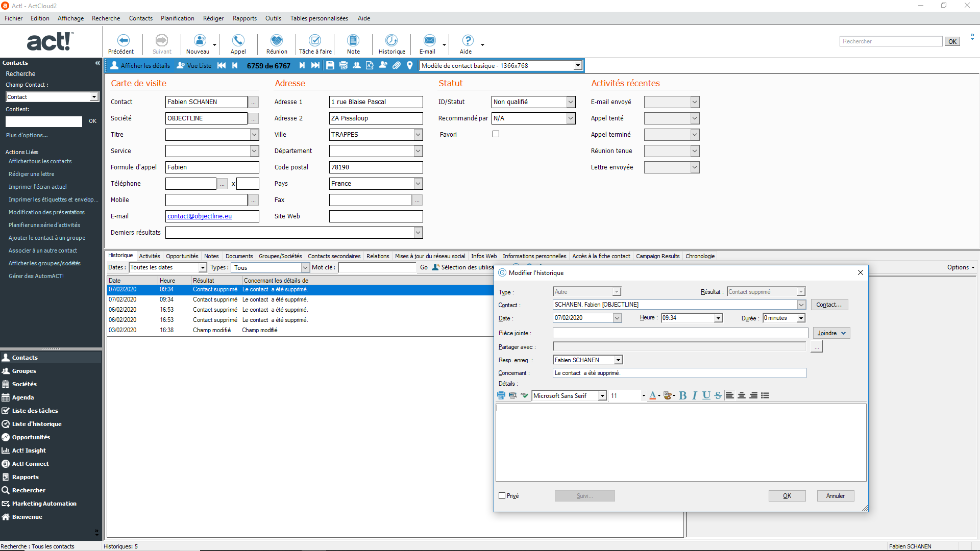Open the Rapports menu
This screenshot has height=551, width=980.
pyautogui.click(x=244, y=18)
